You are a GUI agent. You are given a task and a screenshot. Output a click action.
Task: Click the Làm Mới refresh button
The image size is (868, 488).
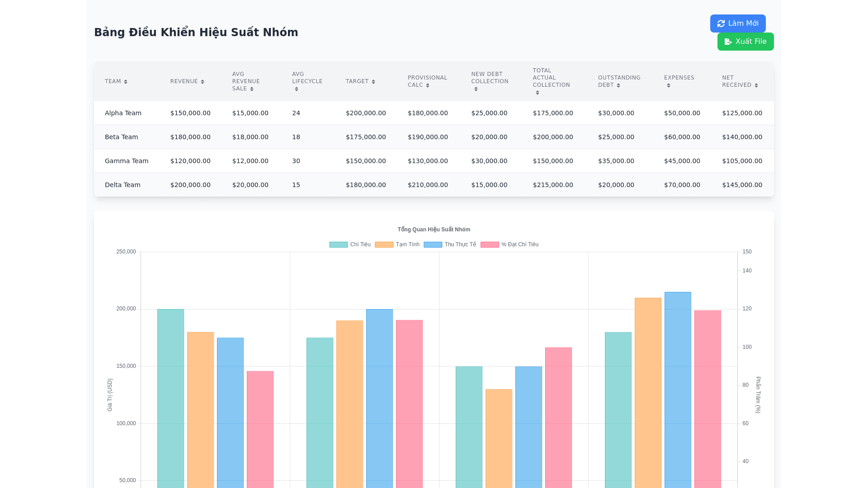coord(738,23)
